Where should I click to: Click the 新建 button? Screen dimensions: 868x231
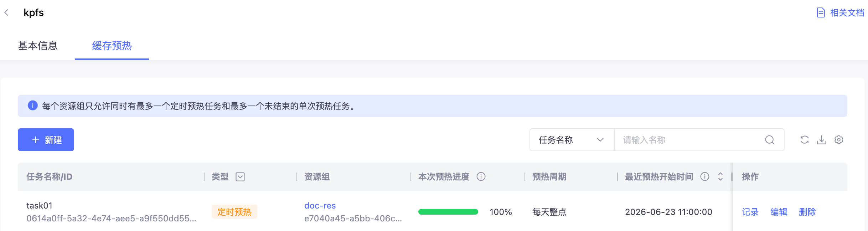(46, 140)
